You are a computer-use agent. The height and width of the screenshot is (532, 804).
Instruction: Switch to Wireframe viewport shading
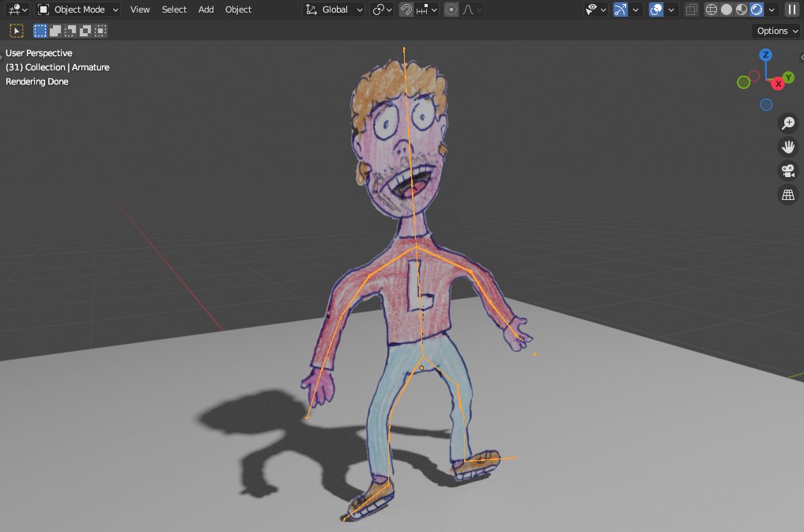click(x=711, y=9)
